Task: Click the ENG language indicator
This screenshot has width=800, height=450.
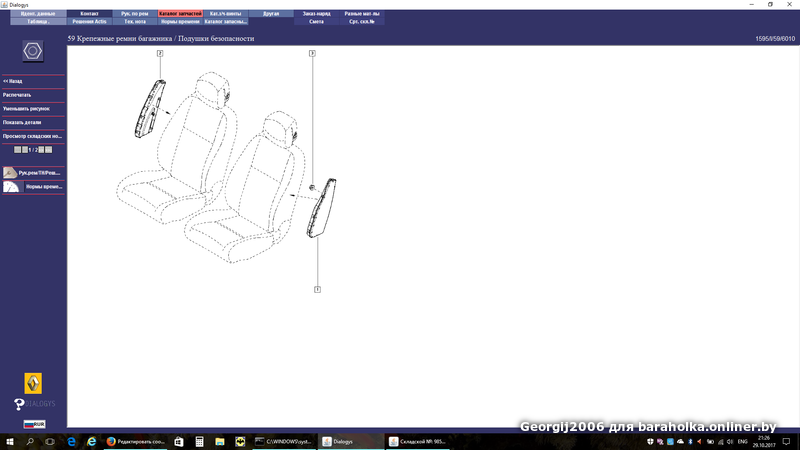Action: point(743,442)
